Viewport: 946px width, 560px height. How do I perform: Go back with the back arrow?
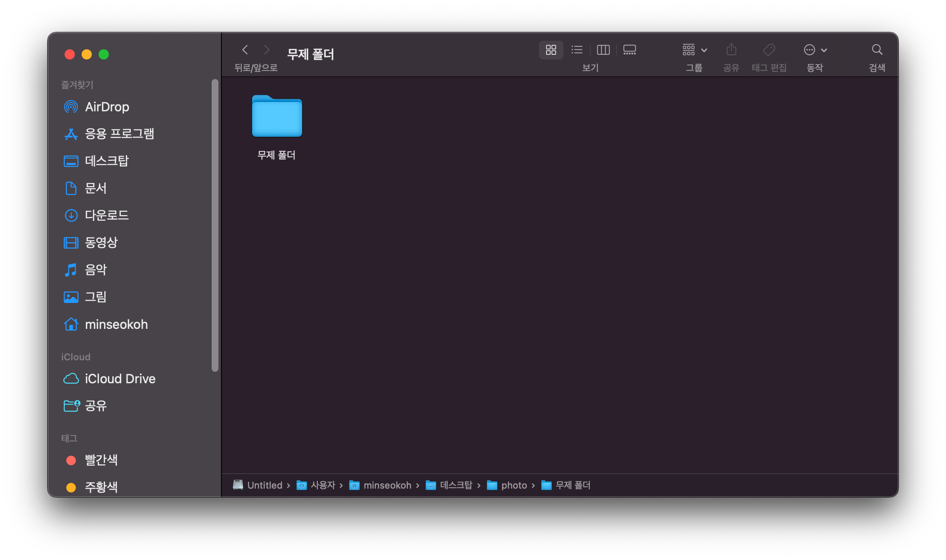245,50
